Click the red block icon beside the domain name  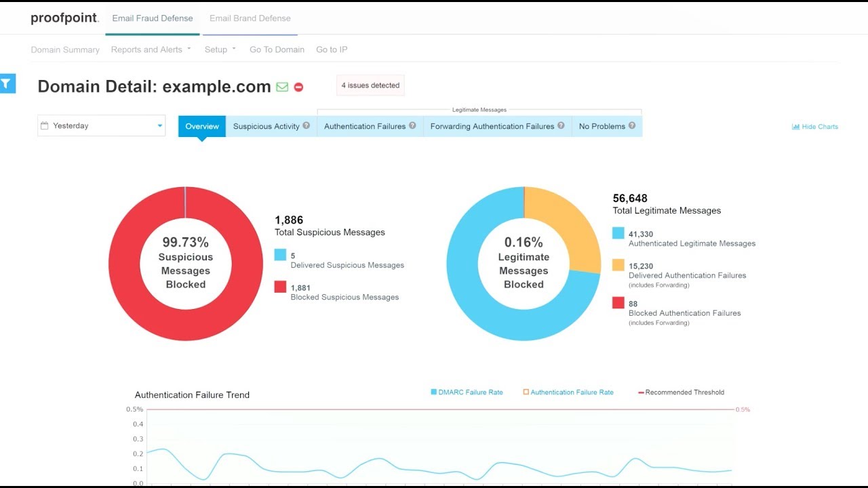pos(298,87)
